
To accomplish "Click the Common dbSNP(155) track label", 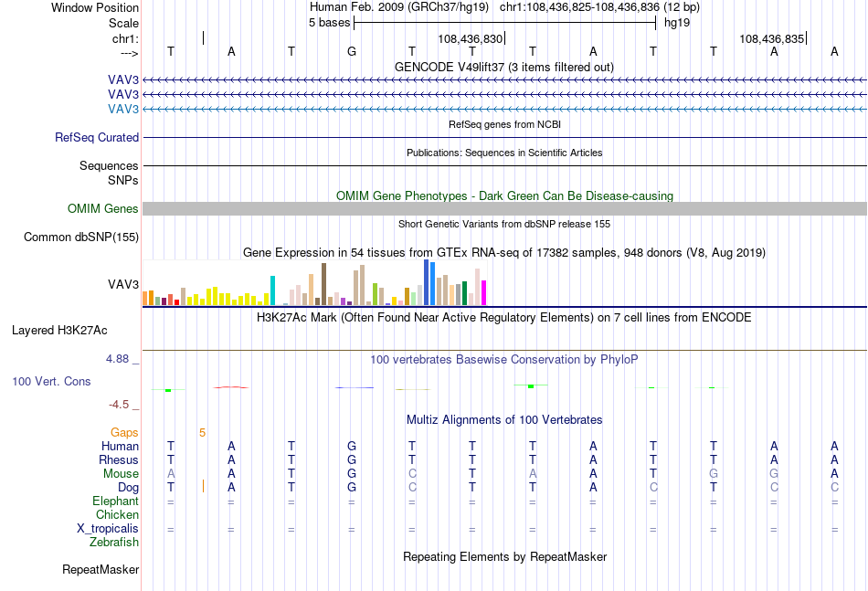I will [x=81, y=237].
